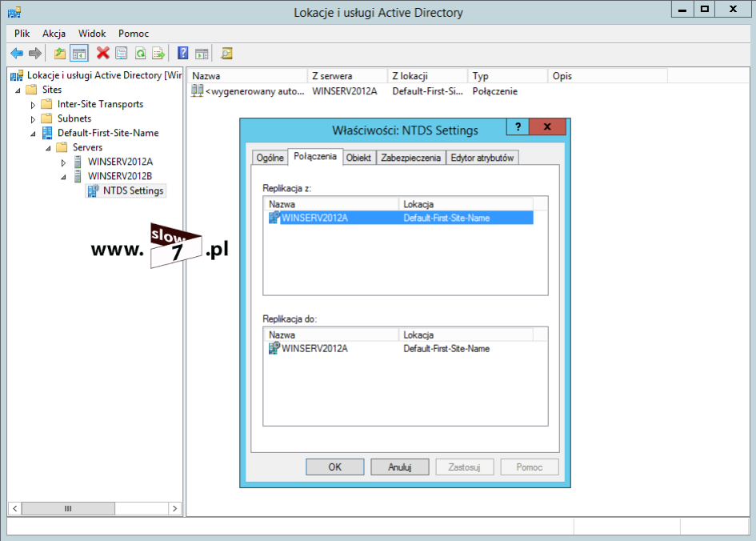Click the dialog's question mark help button
This screenshot has height=541, width=756.
[x=518, y=126]
